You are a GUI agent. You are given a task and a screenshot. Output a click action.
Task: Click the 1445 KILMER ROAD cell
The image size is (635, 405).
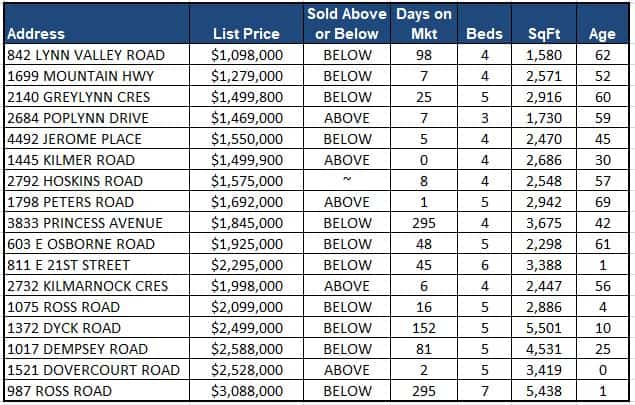(x=66, y=160)
